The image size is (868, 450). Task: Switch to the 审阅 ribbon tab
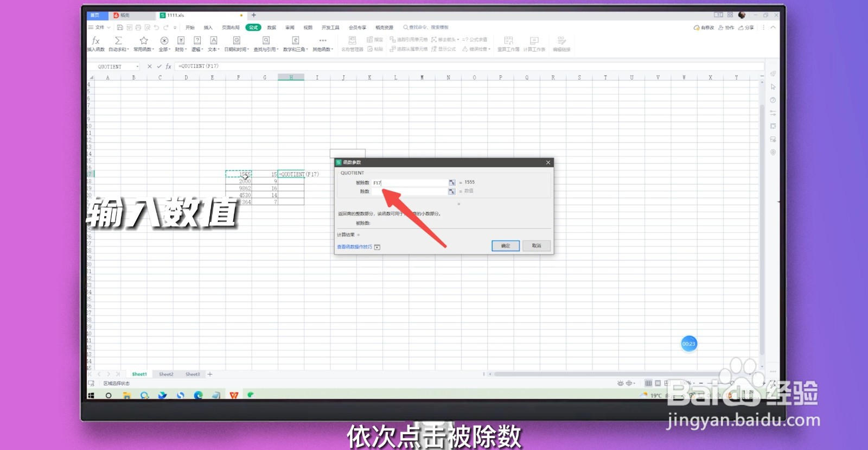click(x=290, y=27)
